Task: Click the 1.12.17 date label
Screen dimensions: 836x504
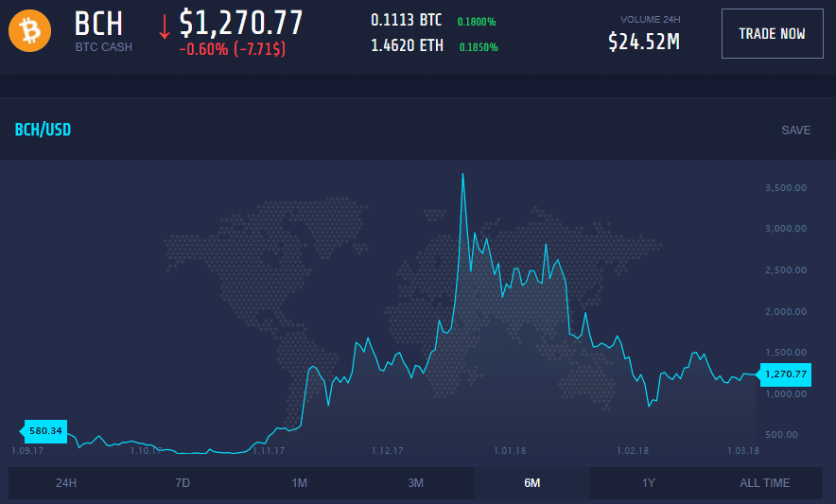Action: point(388,451)
